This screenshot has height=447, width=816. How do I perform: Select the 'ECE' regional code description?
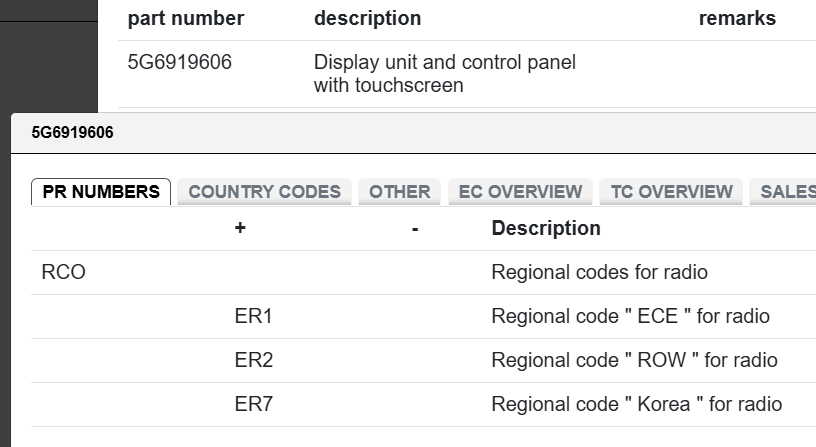pyautogui.click(x=630, y=316)
